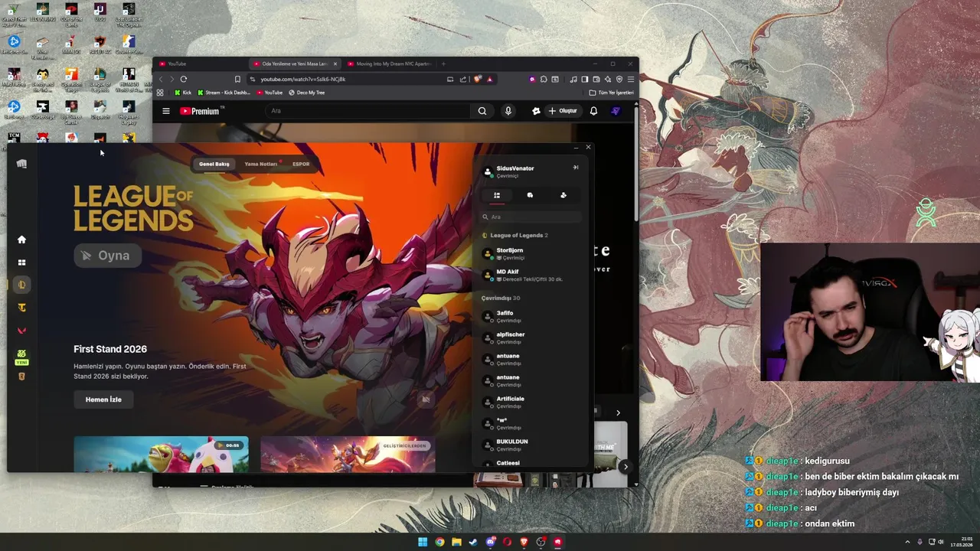Open a new browser tab

pyautogui.click(x=443, y=64)
